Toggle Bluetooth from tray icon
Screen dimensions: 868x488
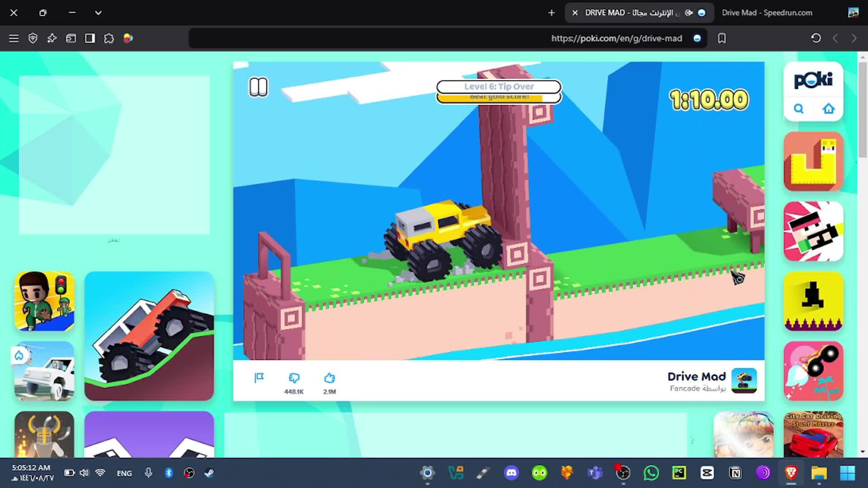169,473
